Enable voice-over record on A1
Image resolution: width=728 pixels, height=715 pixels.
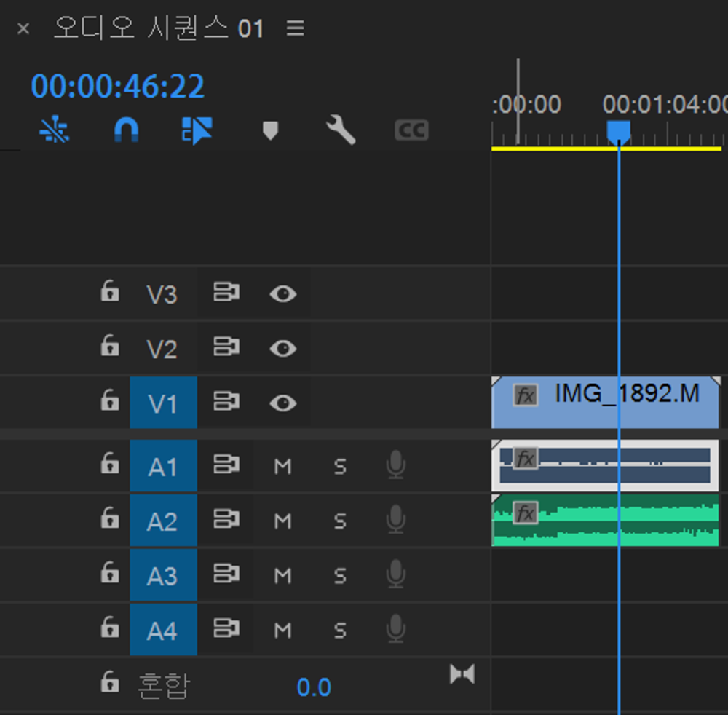(x=396, y=465)
